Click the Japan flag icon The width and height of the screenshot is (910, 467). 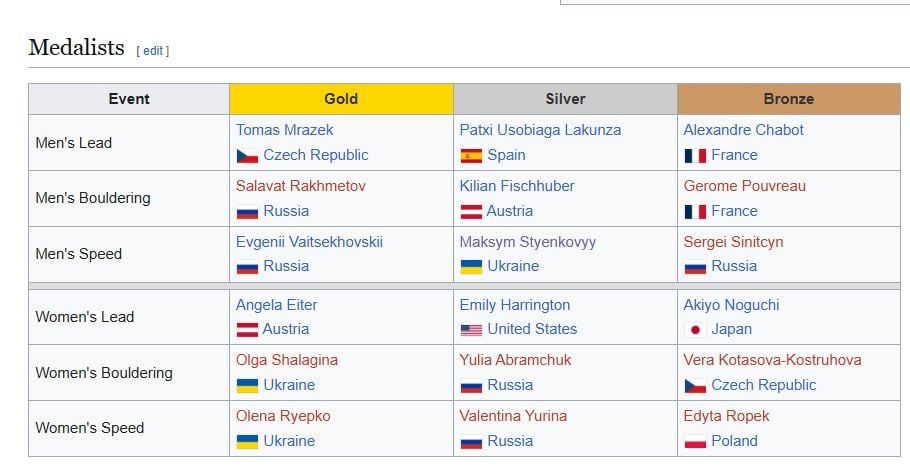tap(695, 330)
